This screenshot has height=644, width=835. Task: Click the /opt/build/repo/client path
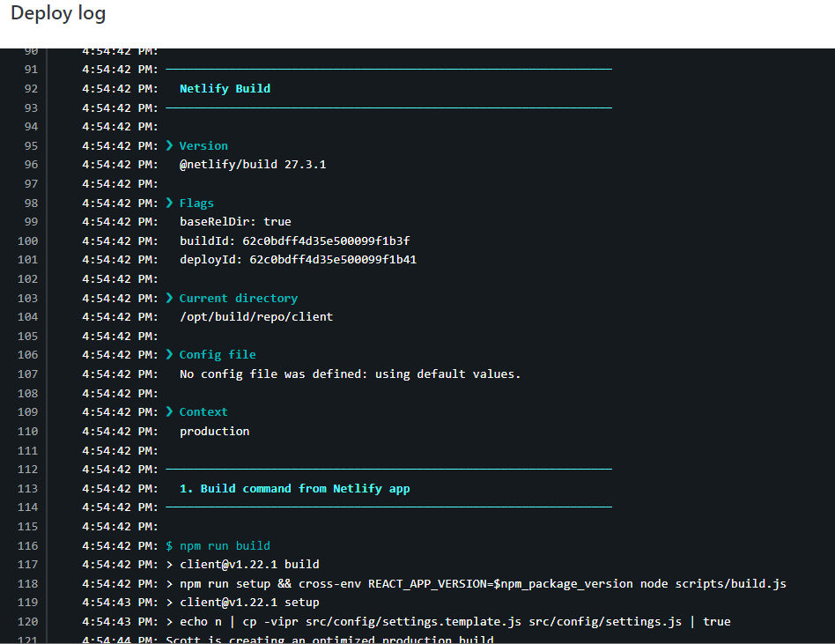click(x=256, y=316)
